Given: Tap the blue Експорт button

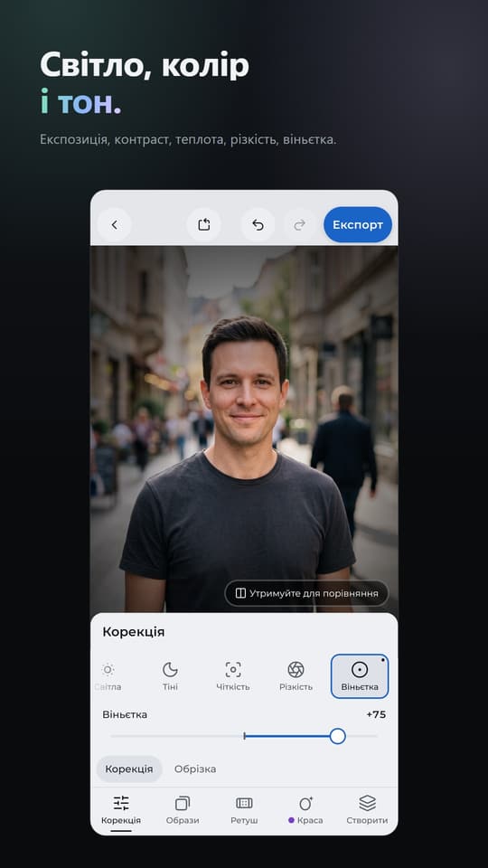Looking at the screenshot, I should point(358,225).
